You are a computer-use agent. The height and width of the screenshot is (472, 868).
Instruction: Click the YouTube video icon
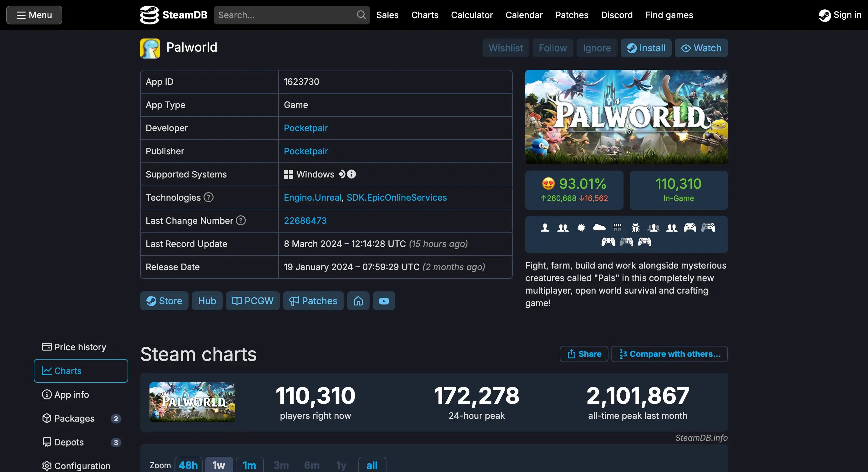[384, 300]
